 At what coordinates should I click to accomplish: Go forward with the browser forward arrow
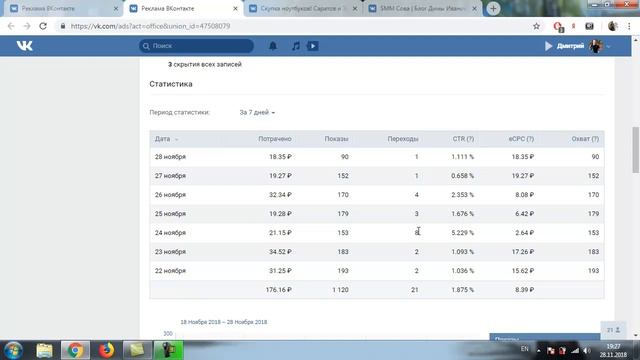click(x=27, y=26)
